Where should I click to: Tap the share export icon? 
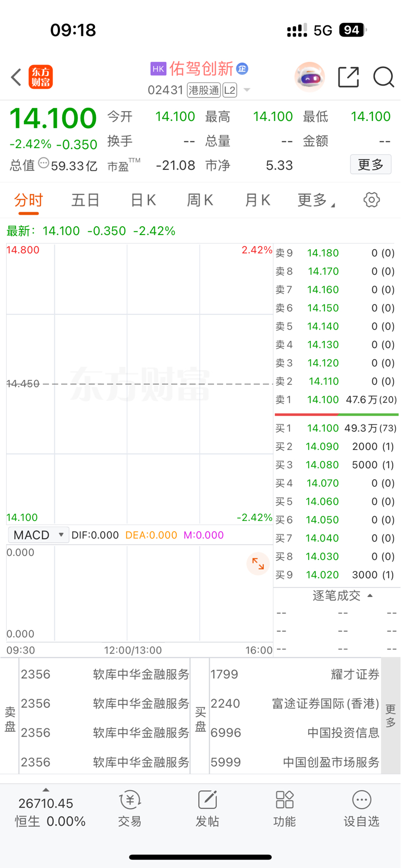(348, 77)
